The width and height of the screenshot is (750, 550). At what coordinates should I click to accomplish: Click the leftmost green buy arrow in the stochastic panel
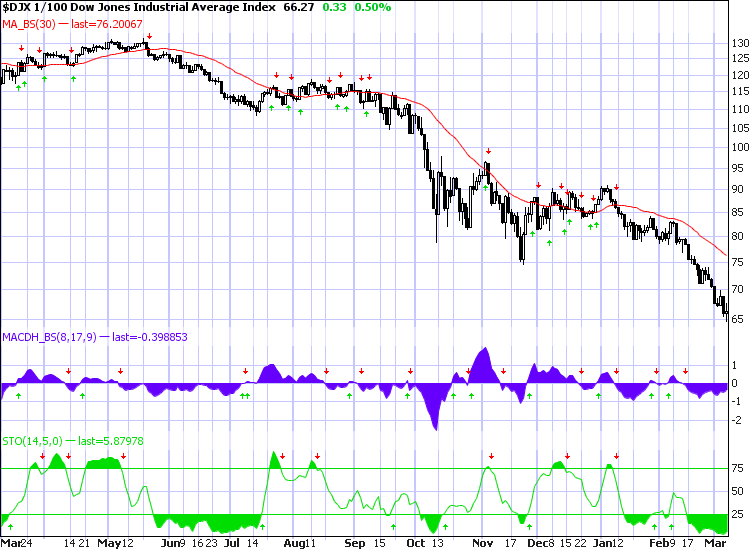(11, 526)
